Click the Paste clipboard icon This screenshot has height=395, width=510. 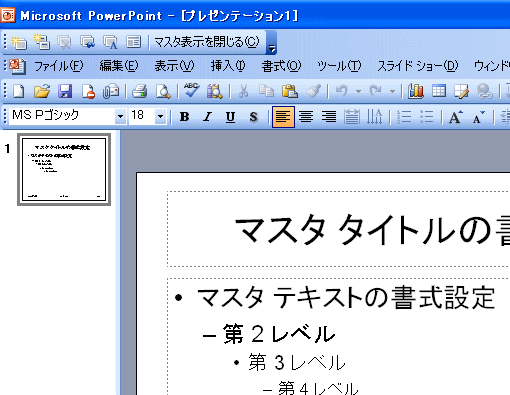click(x=290, y=91)
